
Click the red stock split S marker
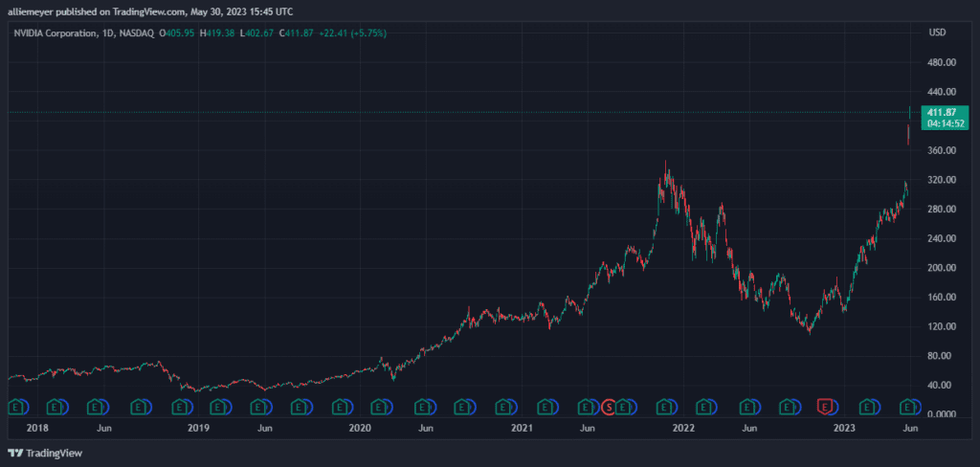point(609,408)
